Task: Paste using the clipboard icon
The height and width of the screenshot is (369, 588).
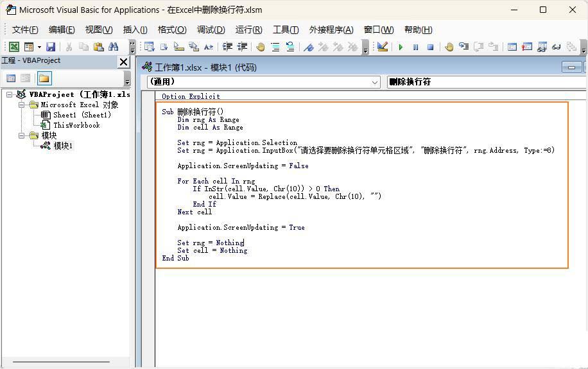Action: point(99,46)
